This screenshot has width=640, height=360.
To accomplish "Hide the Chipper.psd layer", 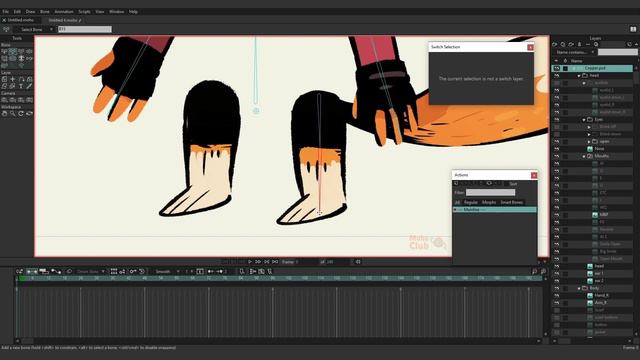I will [x=557, y=68].
